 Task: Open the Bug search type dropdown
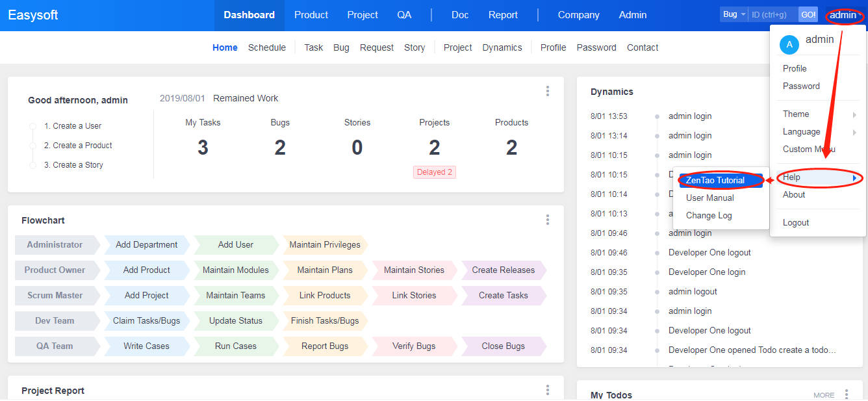pos(734,14)
